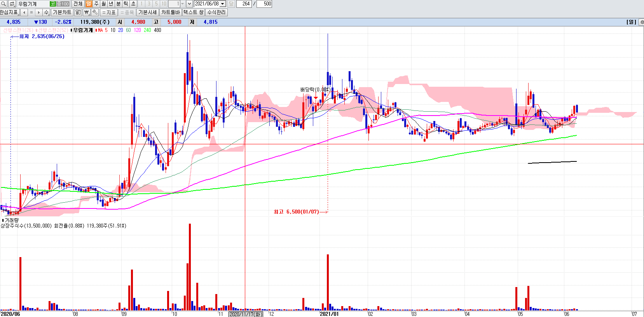Click the MA 20 legend number
The width and height of the screenshot is (644, 317).
coord(120,30)
